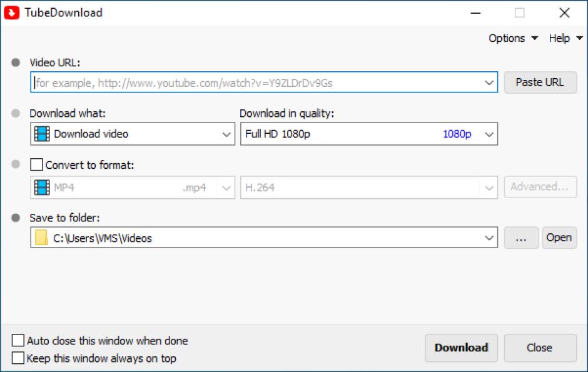Click the film icon beside Download video
The height and width of the screenshot is (372, 588).
42,134
